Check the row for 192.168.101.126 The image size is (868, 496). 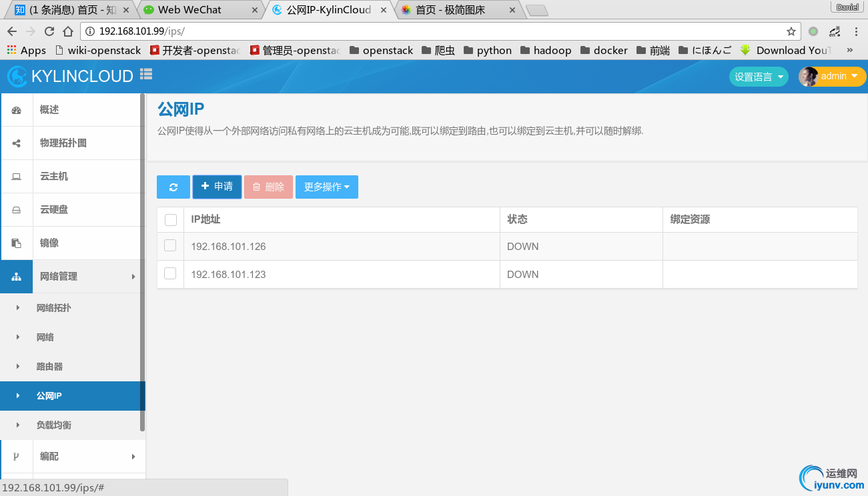tap(170, 245)
